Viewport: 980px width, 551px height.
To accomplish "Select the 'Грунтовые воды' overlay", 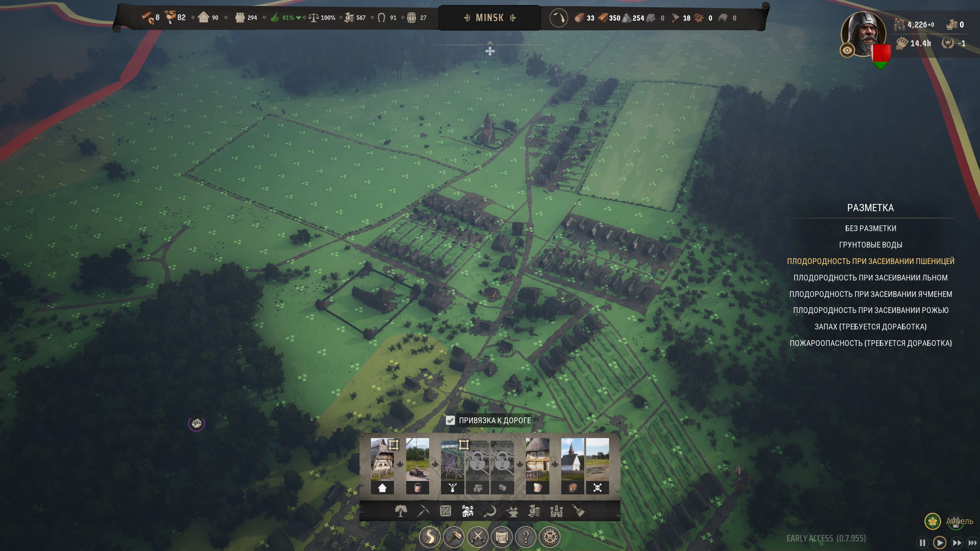I will point(871,245).
